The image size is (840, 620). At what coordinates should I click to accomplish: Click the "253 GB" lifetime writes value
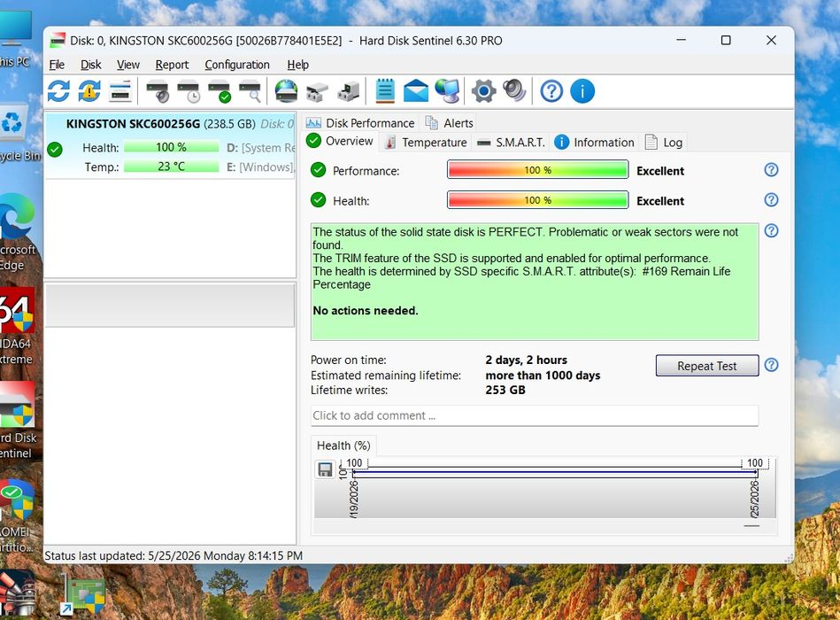click(505, 390)
